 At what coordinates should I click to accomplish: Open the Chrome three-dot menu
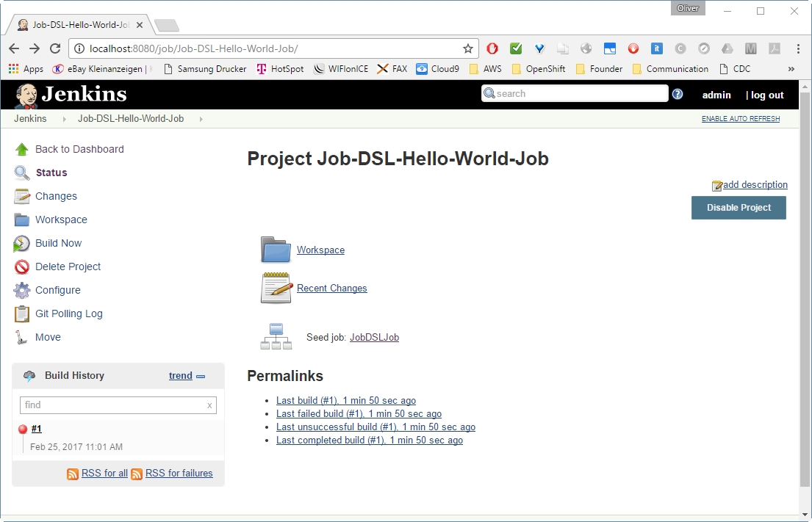[x=798, y=48]
